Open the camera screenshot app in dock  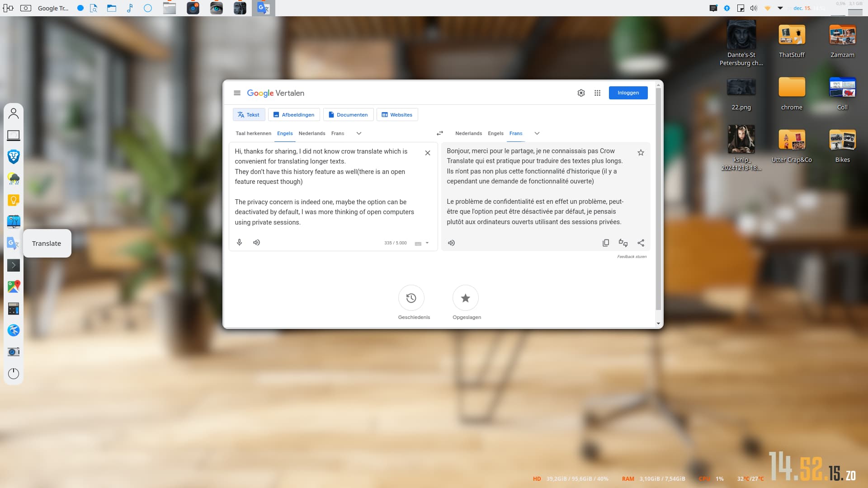point(14,352)
